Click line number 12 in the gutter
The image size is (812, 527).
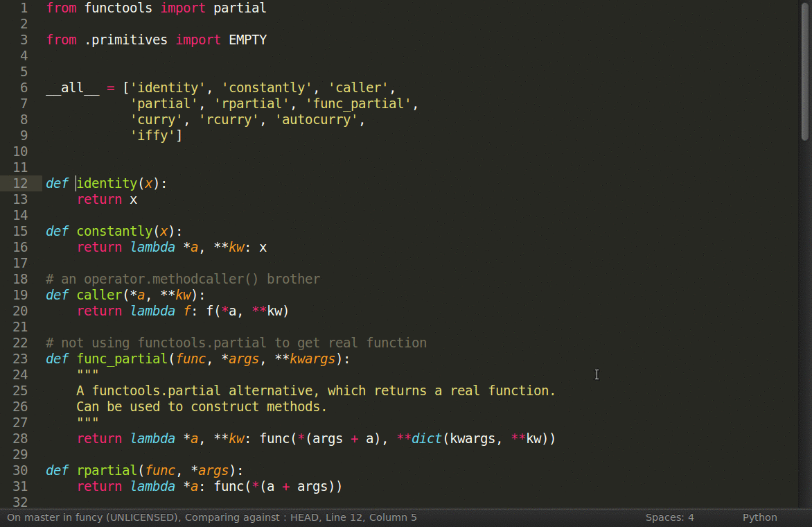click(x=20, y=184)
